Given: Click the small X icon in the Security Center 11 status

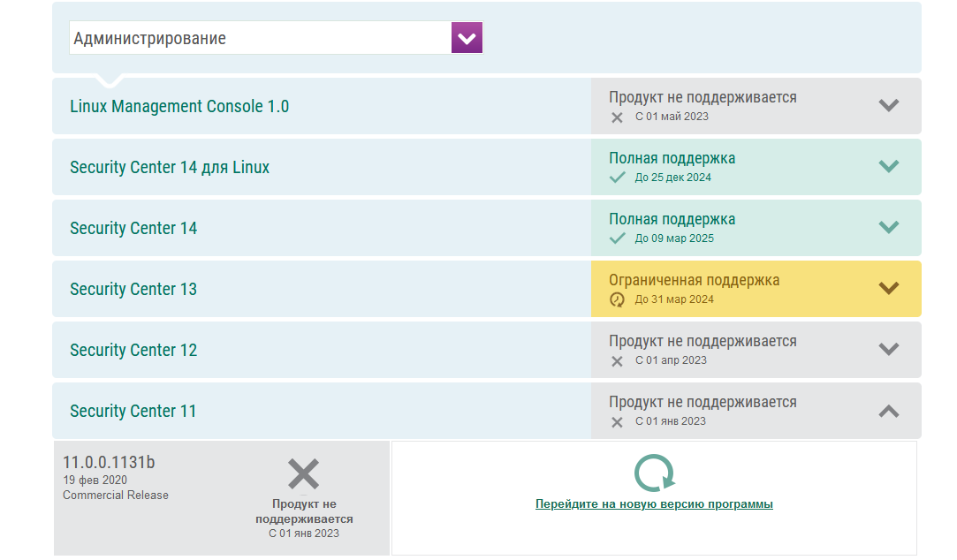Looking at the screenshot, I should click(617, 423).
